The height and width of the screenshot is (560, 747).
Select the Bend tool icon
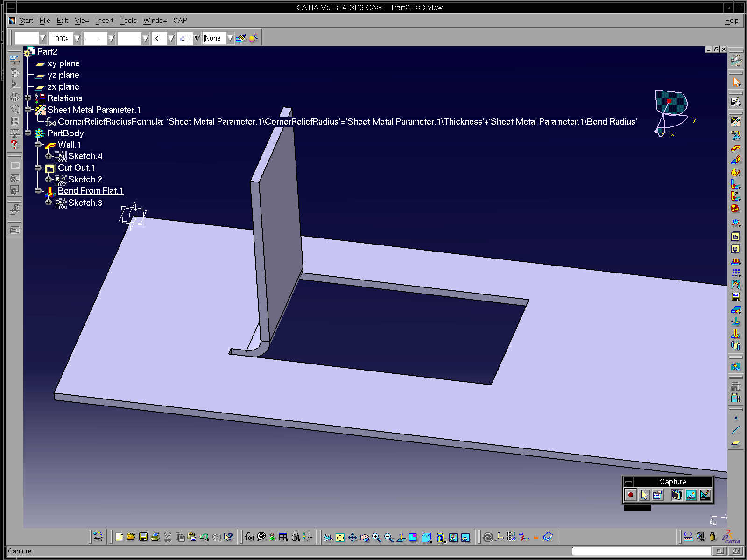pyautogui.click(x=736, y=185)
